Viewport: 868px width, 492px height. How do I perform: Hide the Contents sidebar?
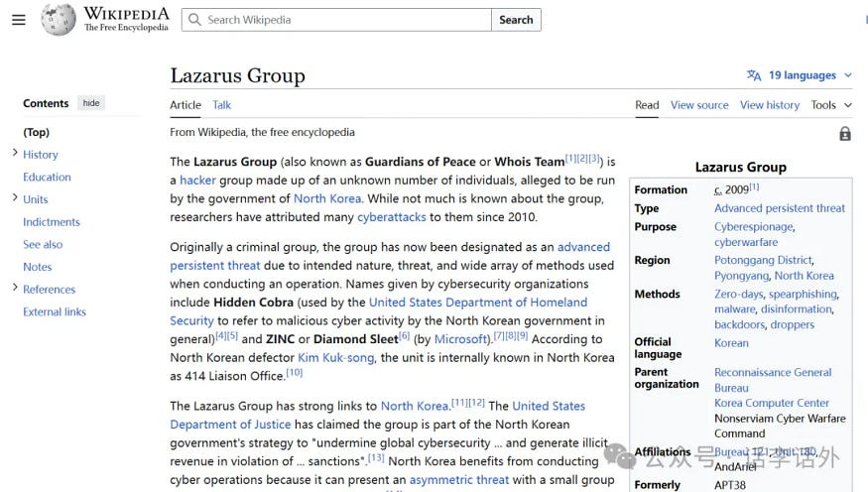point(91,103)
